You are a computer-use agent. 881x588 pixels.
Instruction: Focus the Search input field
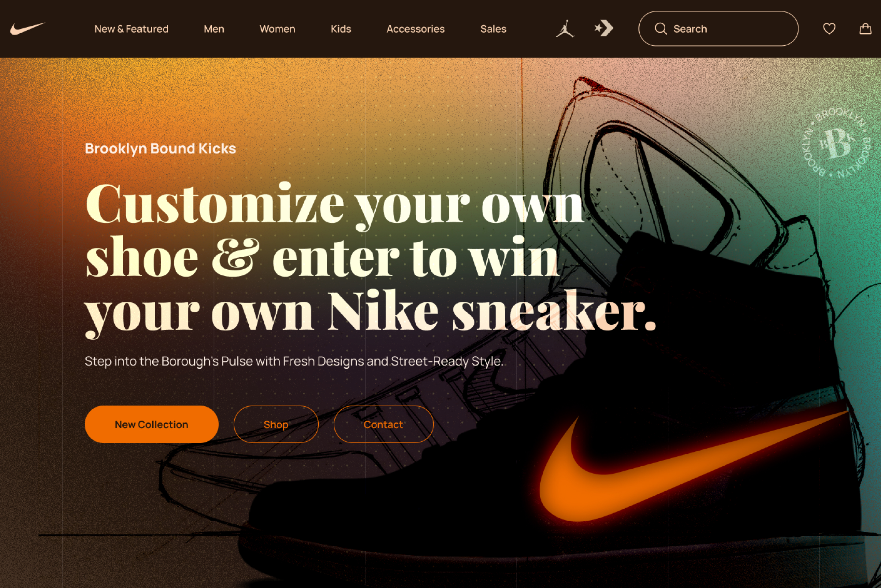[718, 28]
